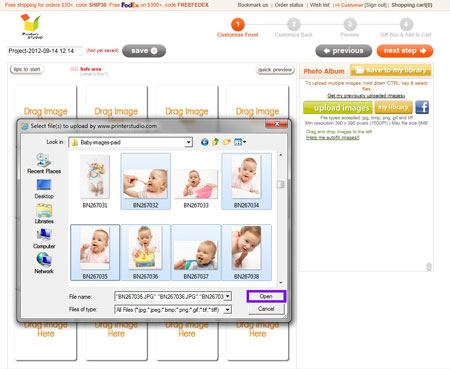Expand the File name dropdown arrow
Image resolution: width=450 pixels, height=369 pixels.
coord(228,296)
